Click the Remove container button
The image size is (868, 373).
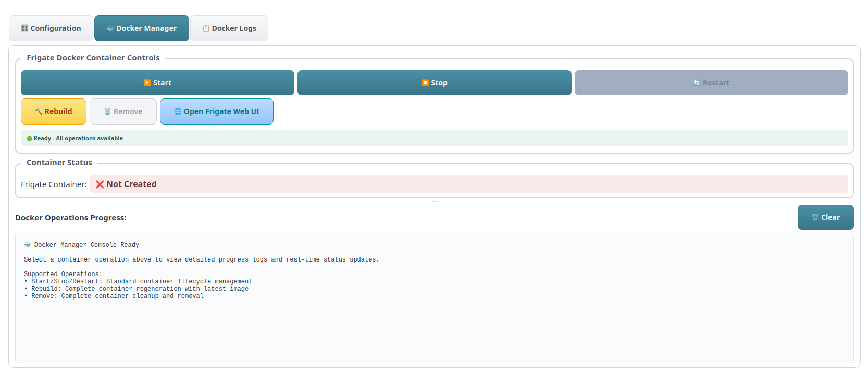coord(123,111)
